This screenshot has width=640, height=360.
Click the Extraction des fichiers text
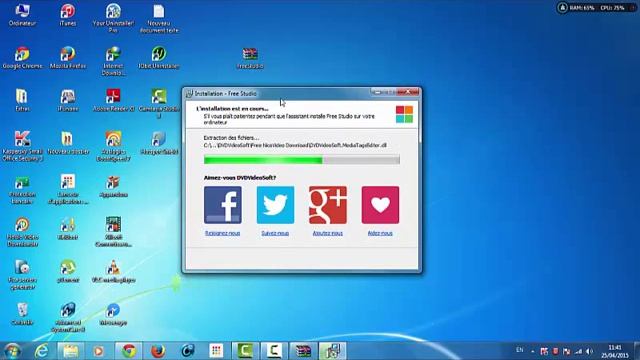[x=231, y=138]
